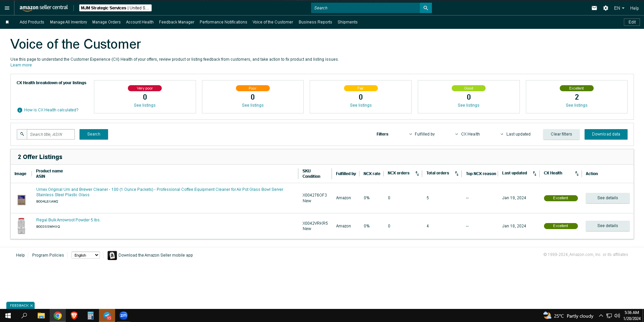Expand the CX Health filter
The width and height of the screenshot is (644, 322).
(x=467, y=134)
